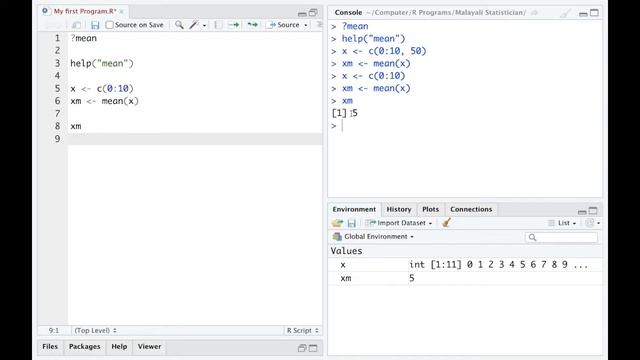Image resolution: width=640 pixels, height=360 pixels.
Task: Enable Source on Save checkbox
Action: 109,25
